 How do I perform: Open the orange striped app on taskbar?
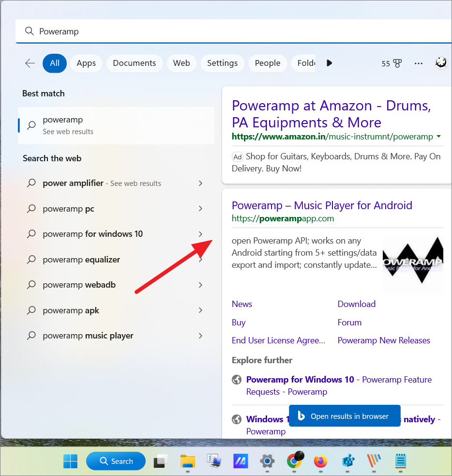374,461
